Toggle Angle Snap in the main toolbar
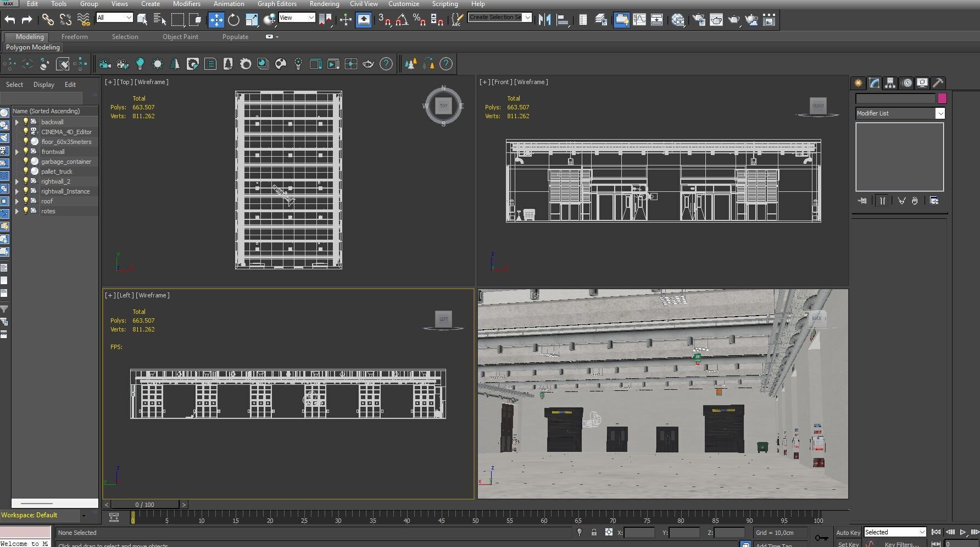The height and width of the screenshot is (547, 980). (x=402, y=20)
